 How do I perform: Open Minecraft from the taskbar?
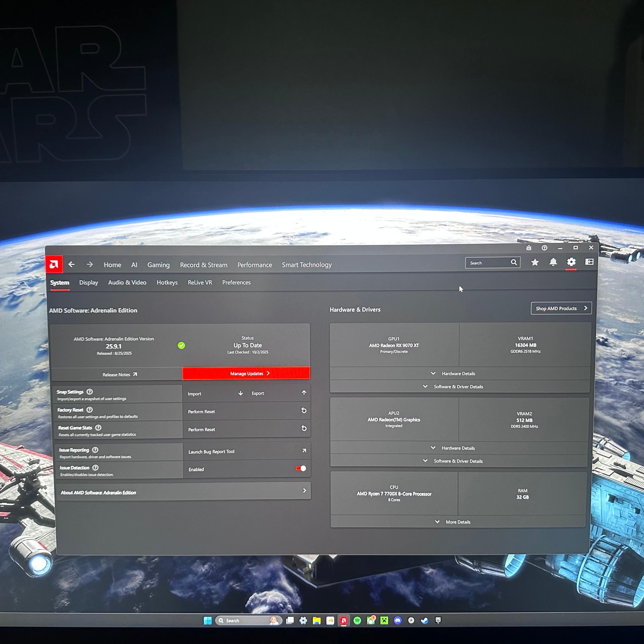coord(384,620)
